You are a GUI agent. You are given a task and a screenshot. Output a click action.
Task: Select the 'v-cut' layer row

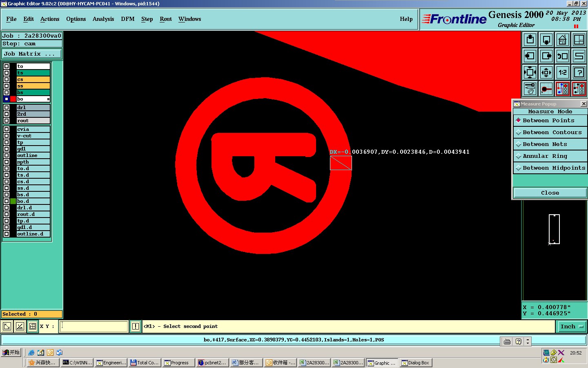(33, 136)
